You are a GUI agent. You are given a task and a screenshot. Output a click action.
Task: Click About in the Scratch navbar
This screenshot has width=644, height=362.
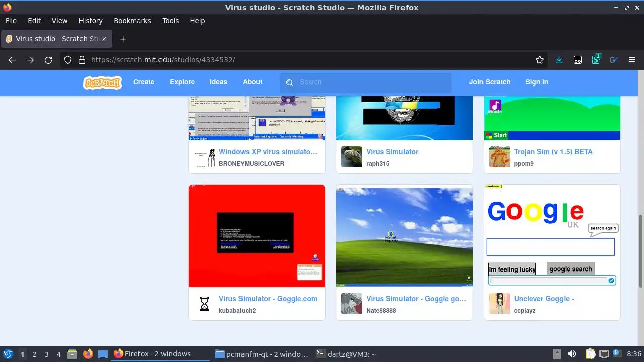(253, 82)
